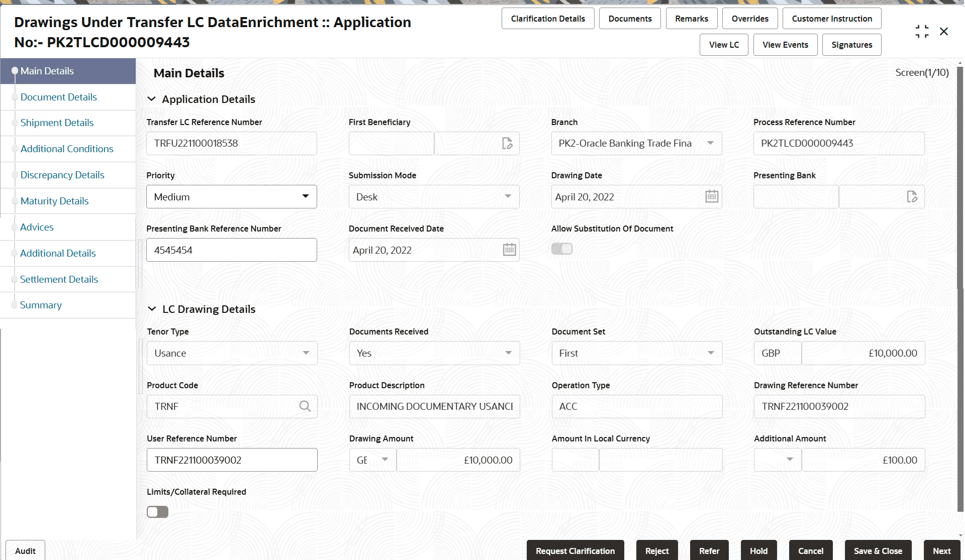Viewport: 965px width, 560px height.
Task: Click Save & Close
Action: (878, 550)
